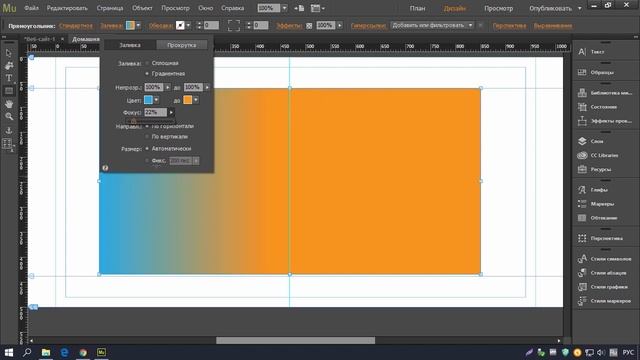
Task: Open the CC Libraries panel
Action: [x=582, y=156]
